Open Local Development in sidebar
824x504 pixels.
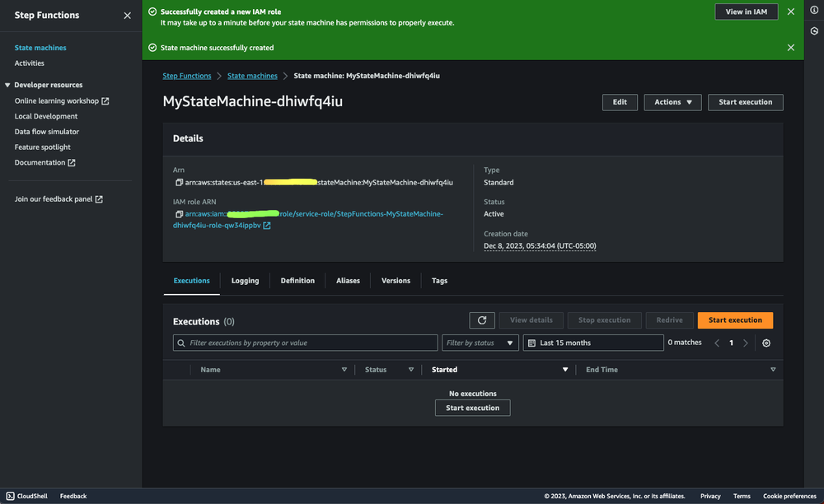click(x=45, y=116)
